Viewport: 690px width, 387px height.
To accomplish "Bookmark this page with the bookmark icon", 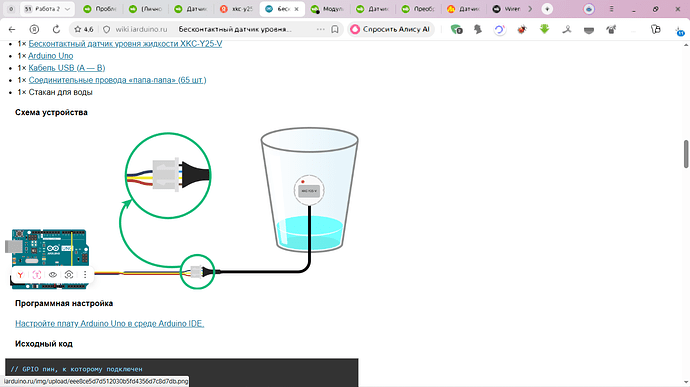I will [x=335, y=29].
